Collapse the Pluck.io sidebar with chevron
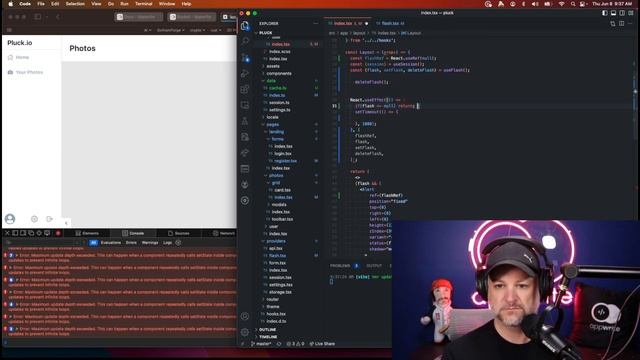The width and height of the screenshot is (640, 360). pos(66,223)
